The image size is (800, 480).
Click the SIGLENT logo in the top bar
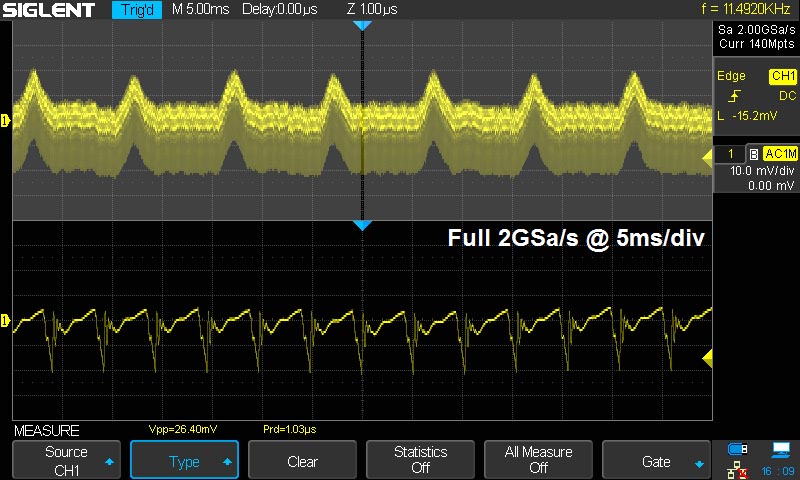(x=50, y=10)
